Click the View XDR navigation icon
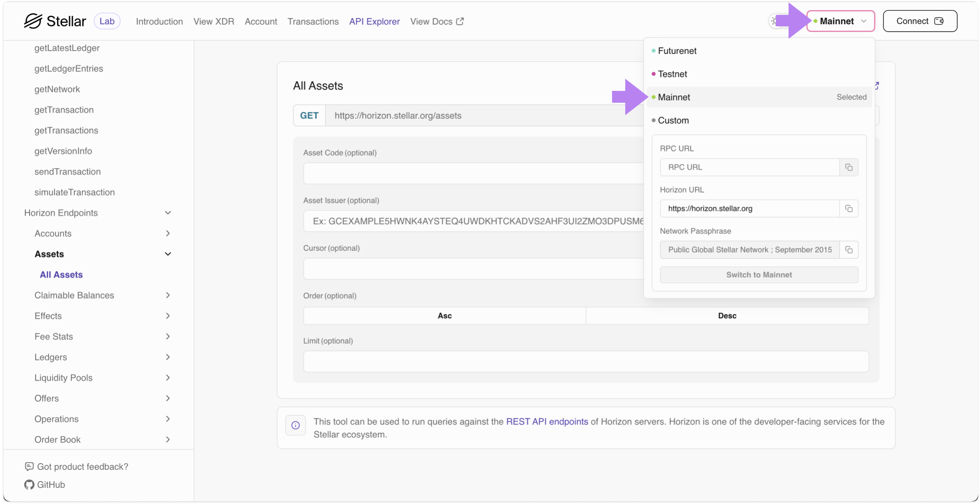The width and height of the screenshot is (980, 504). point(214,21)
